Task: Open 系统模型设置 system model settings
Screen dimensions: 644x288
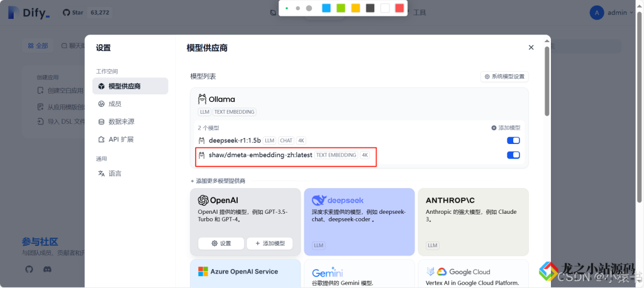Action: click(x=504, y=77)
